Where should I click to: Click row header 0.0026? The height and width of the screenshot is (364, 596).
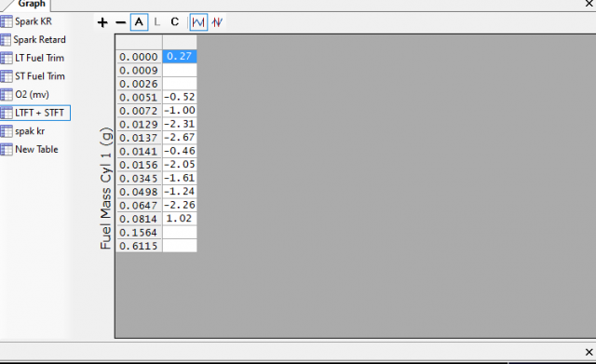(x=139, y=84)
